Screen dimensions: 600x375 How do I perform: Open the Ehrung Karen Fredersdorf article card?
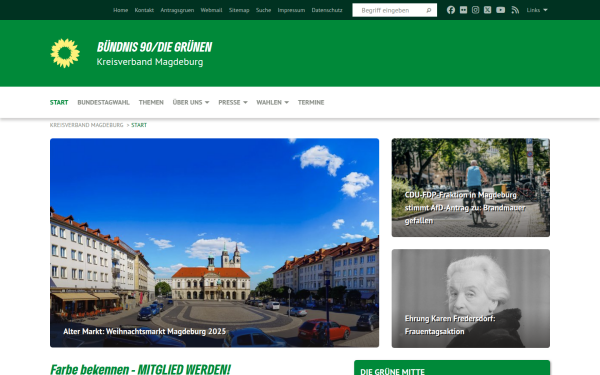tap(471, 298)
